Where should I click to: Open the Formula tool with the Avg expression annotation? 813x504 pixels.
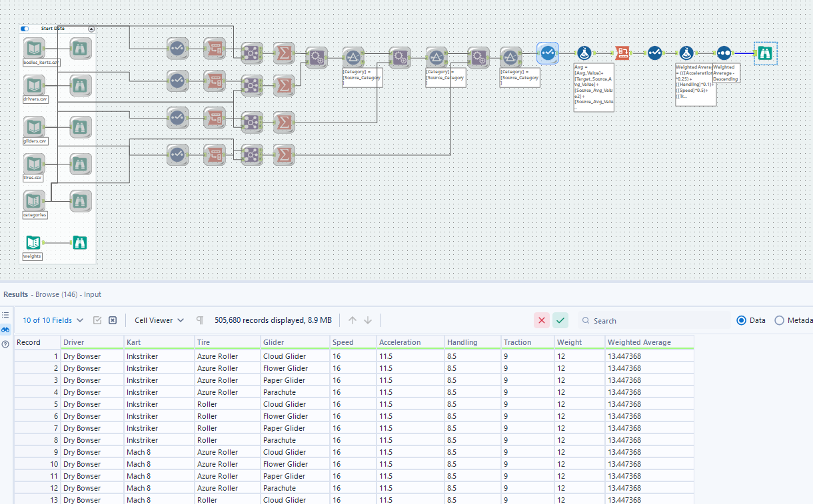click(x=584, y=53)
